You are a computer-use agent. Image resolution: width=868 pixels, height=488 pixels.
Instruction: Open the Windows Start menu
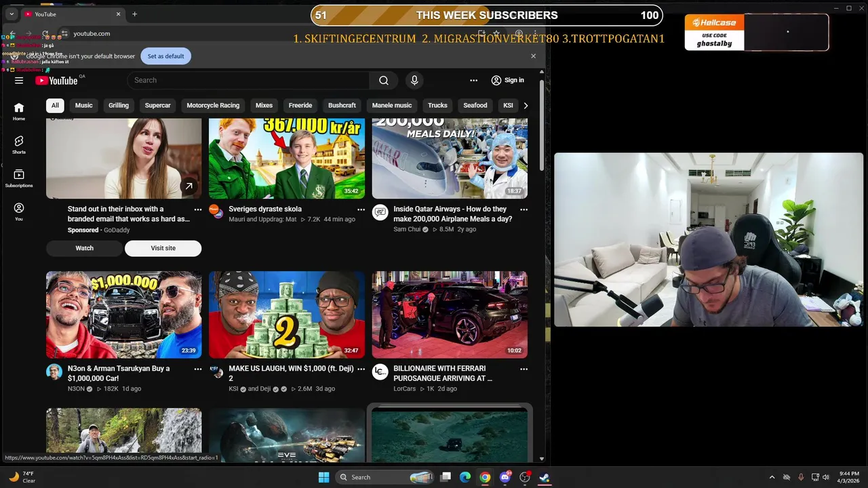[x=323, y=477]
